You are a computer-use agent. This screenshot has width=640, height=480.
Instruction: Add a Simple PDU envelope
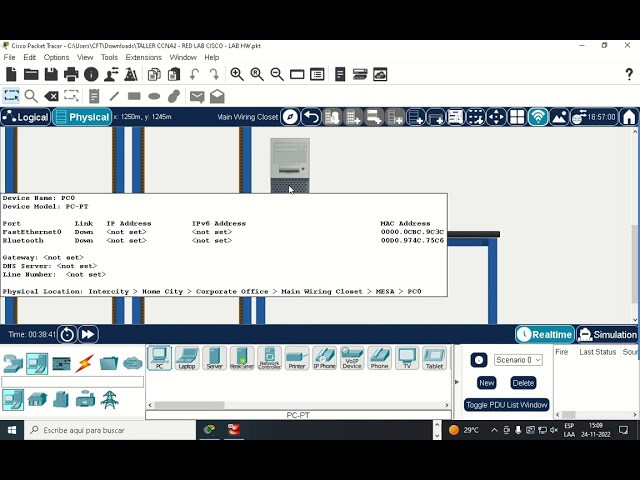point(197,96)
